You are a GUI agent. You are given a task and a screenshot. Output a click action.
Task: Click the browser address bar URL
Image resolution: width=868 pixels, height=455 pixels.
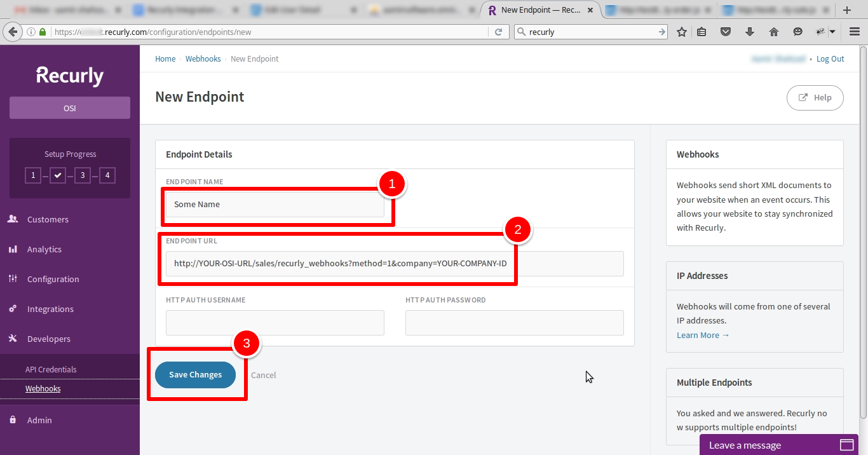coord(270,32)
